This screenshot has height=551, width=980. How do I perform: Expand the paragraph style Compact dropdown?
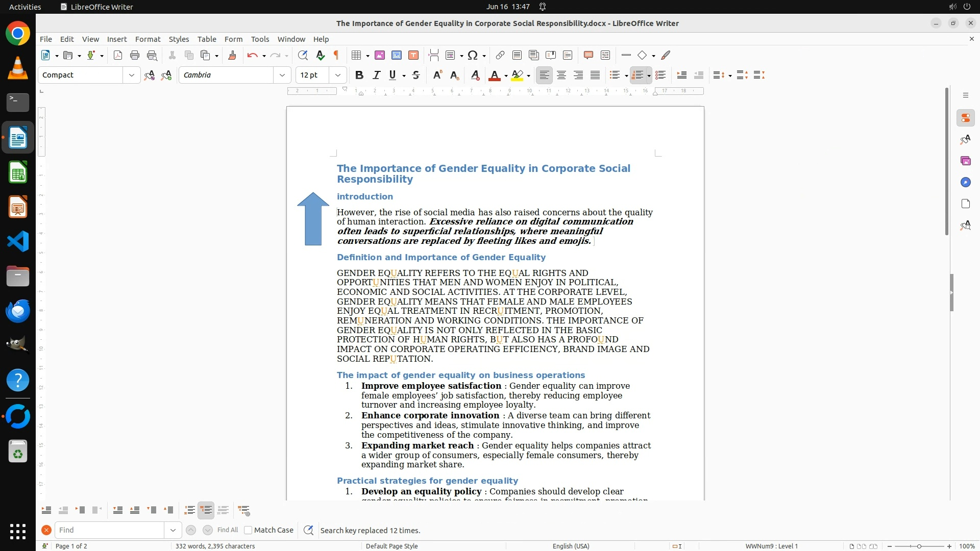pos(131,75)
